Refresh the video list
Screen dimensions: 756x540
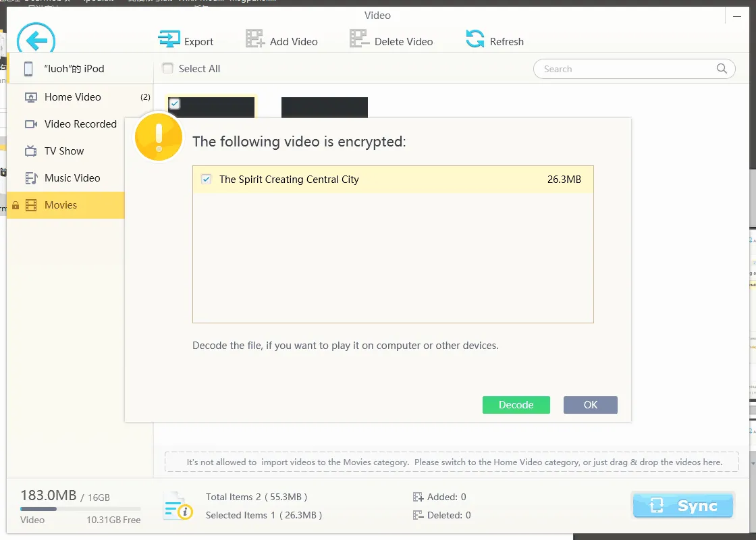(x=475, y=39)
